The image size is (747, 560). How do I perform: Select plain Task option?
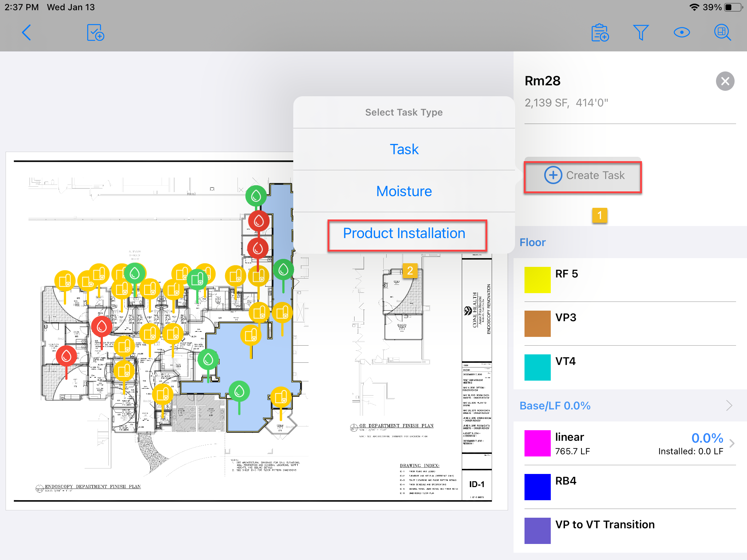click(404, 149)
